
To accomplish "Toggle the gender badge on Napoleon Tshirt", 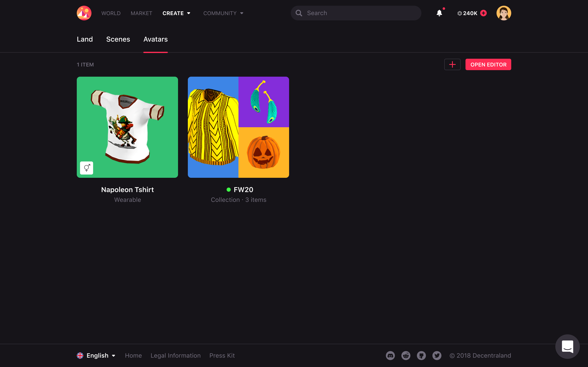I will coord(87,168).
